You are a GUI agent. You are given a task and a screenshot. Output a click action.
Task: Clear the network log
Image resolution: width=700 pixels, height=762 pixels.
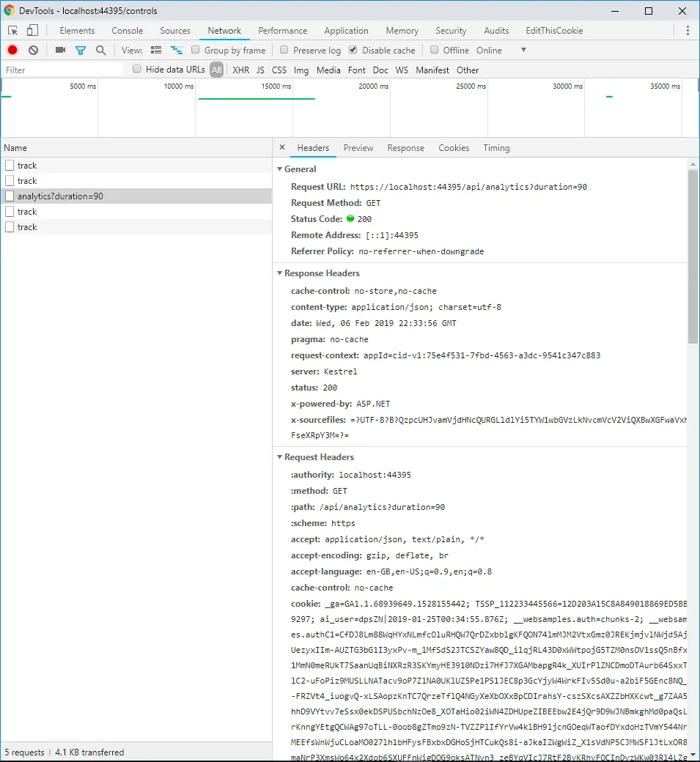pos(33,50)
